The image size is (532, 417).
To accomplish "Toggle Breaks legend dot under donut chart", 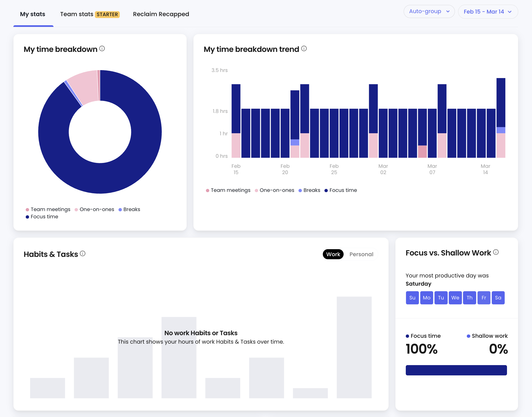I will pyautogui.click(x=120, y=210).
